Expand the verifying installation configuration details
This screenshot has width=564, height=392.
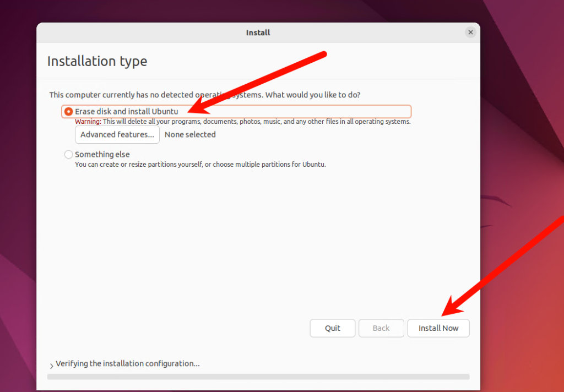point(51,366)
